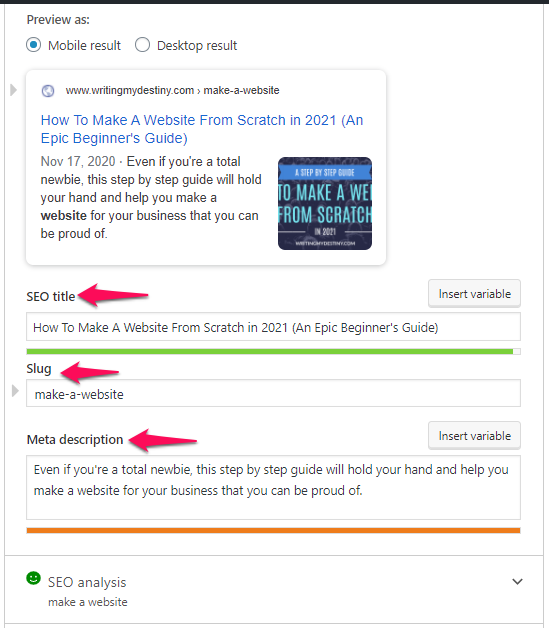This screenshot has height=628, width=549.
Task: Click the Slug field containing make-a-website
Action: click(273, 393)
